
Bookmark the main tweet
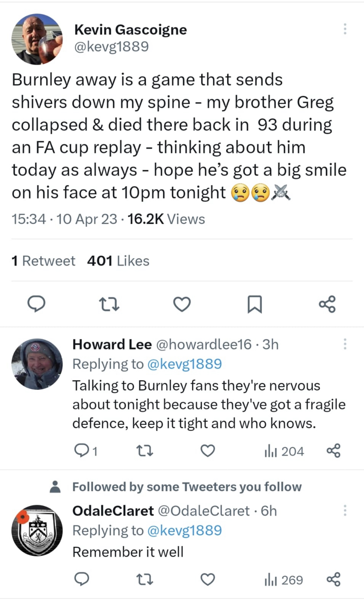[x=255, y=304]
